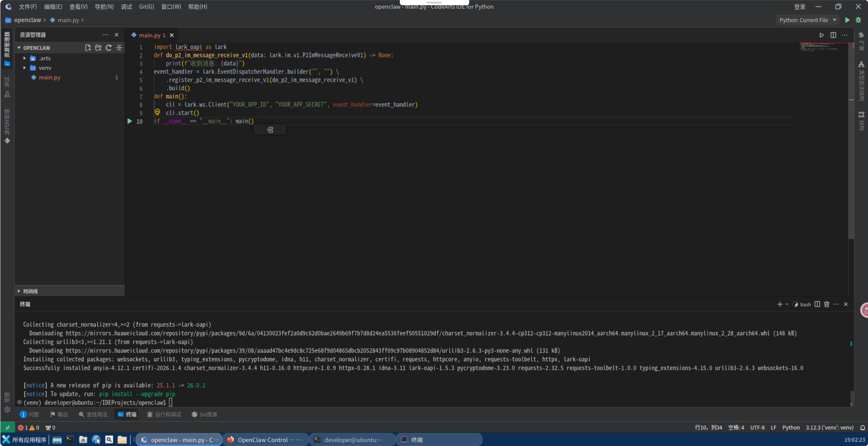Click the Debug bug icon in top toolbar
Screen dimensions: 868x446
[858, 20]
